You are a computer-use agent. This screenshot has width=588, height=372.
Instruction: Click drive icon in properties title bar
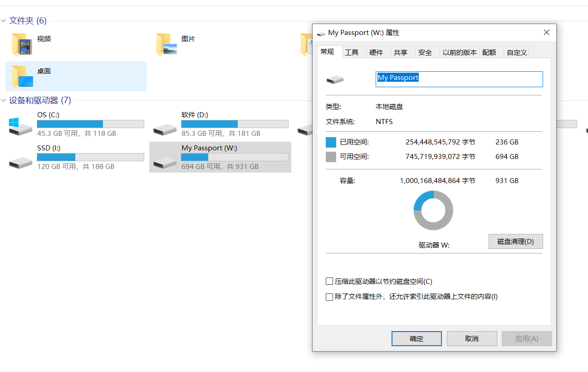(321, 33)
